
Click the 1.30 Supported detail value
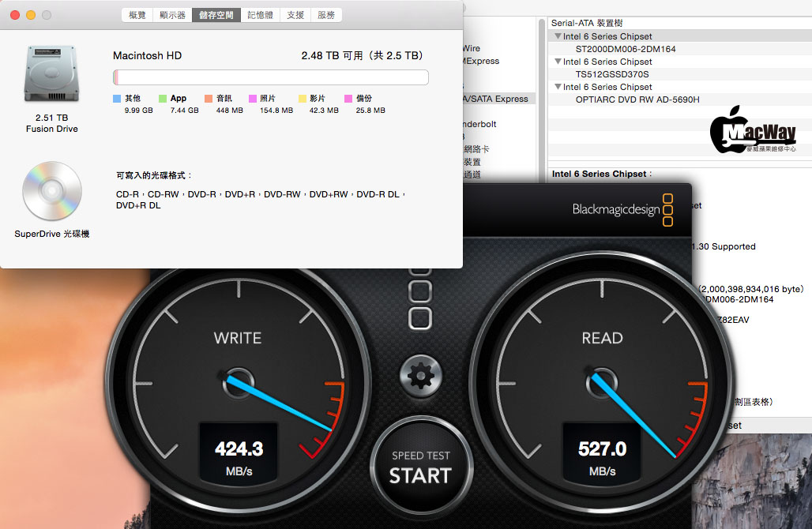[724, 247]
